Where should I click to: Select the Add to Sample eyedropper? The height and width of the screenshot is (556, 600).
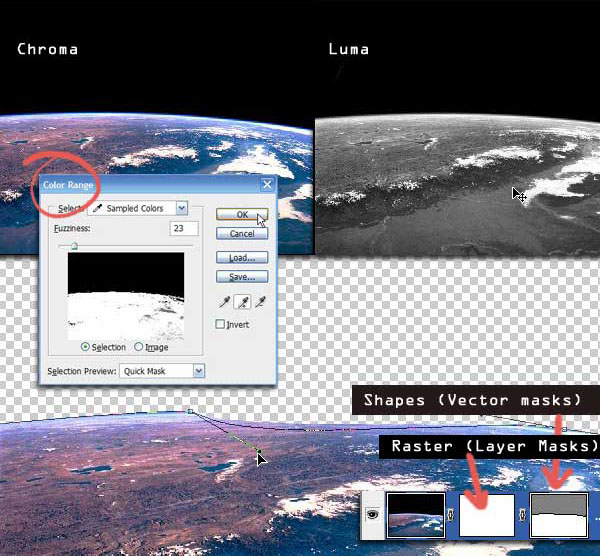(243, 302)
